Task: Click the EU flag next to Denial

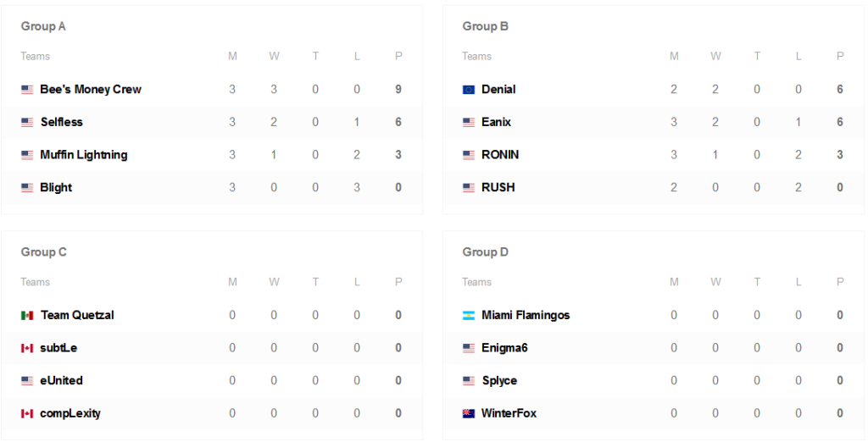Action: pos(469,90)
